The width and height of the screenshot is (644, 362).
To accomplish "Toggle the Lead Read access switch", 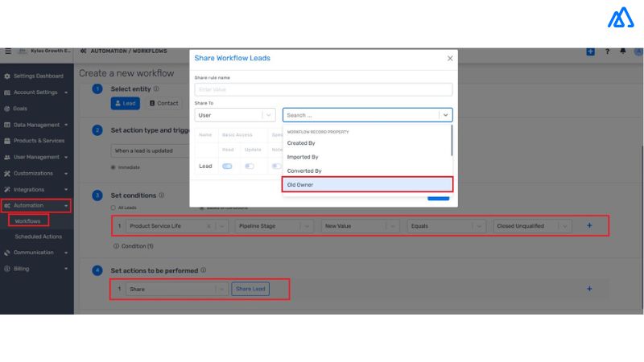I will tap(227, 167).
